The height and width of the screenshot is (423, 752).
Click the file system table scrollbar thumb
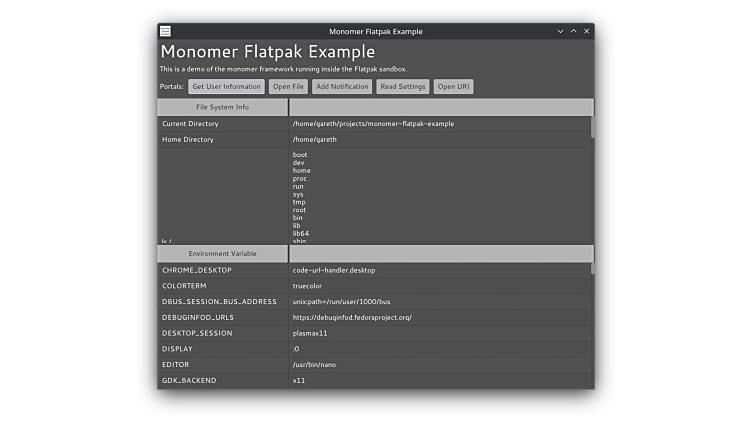pos(592,127)
